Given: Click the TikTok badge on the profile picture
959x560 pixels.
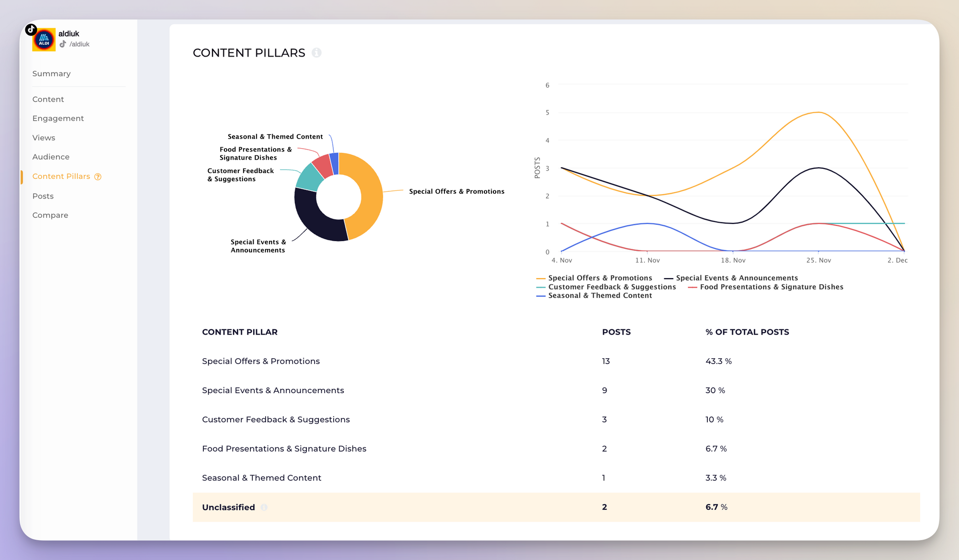Looking at the screenshot, I should [x=31, y=29].
